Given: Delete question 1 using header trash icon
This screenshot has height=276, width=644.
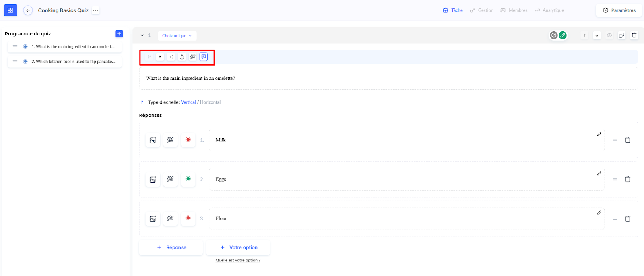Looking at the screenshot, I should point(634,35).
